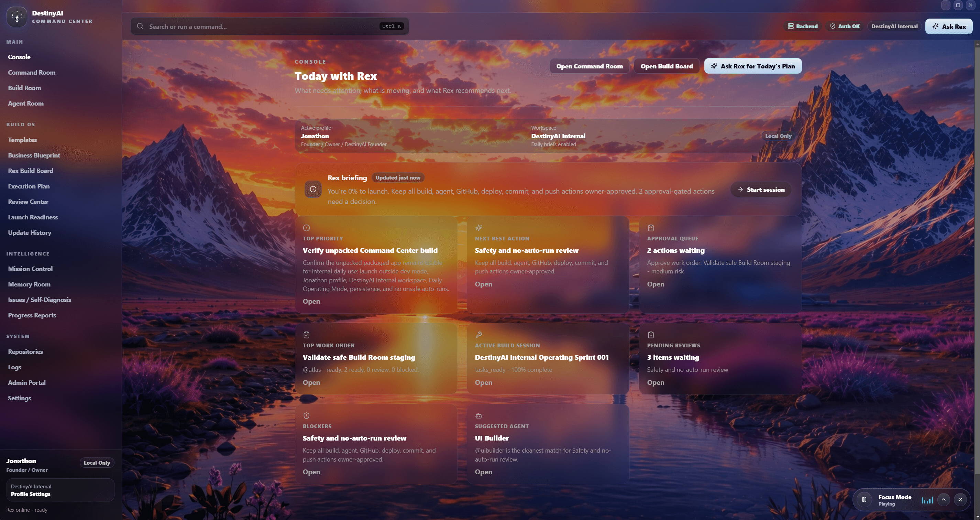The image size is (980, 520).
Task: Open Repositories in System section
Action: tap(25, 352)
